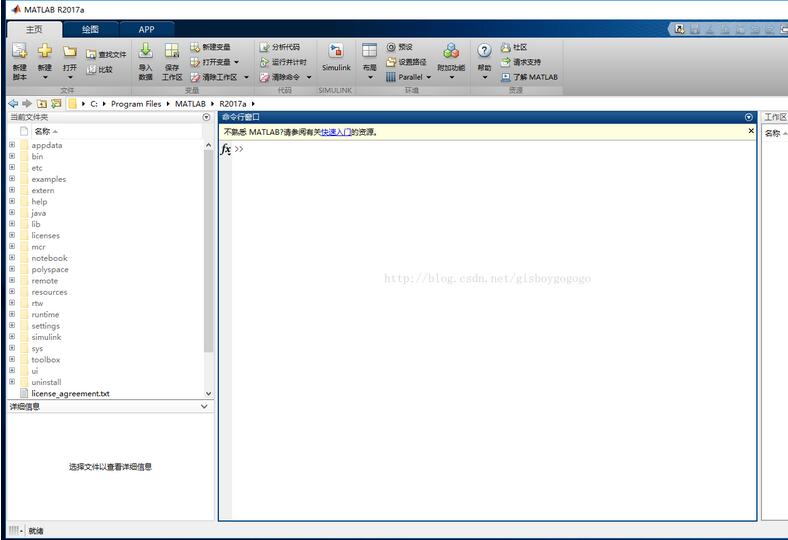Select license_agreement.txt file

click(x=70, y=394)
